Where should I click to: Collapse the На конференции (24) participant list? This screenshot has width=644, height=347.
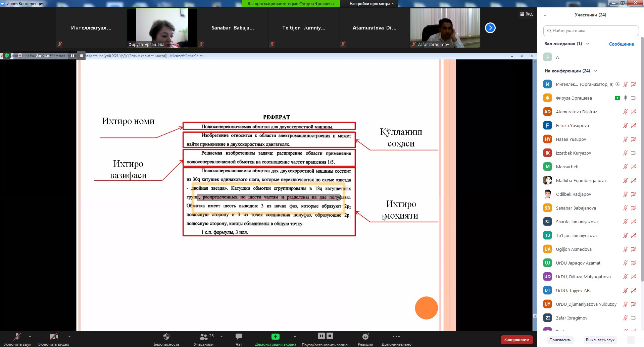pyautogui.click(x=596, y=71)
